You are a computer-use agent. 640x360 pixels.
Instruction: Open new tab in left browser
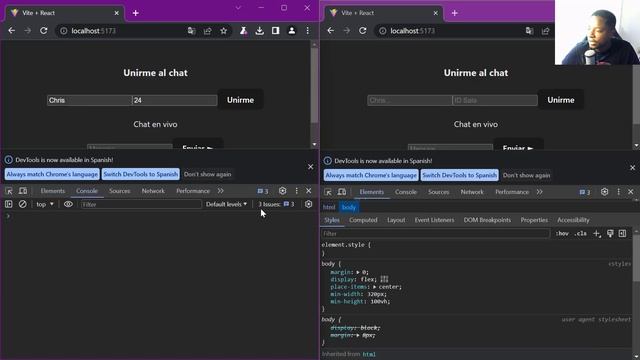coord(136,13)
